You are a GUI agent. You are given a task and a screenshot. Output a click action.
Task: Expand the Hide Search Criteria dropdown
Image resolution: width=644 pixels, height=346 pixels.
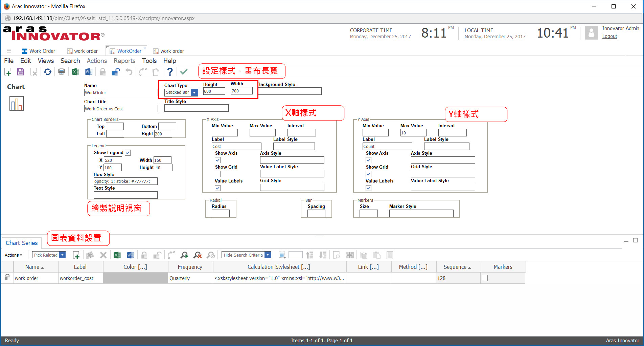click(268, 255)
